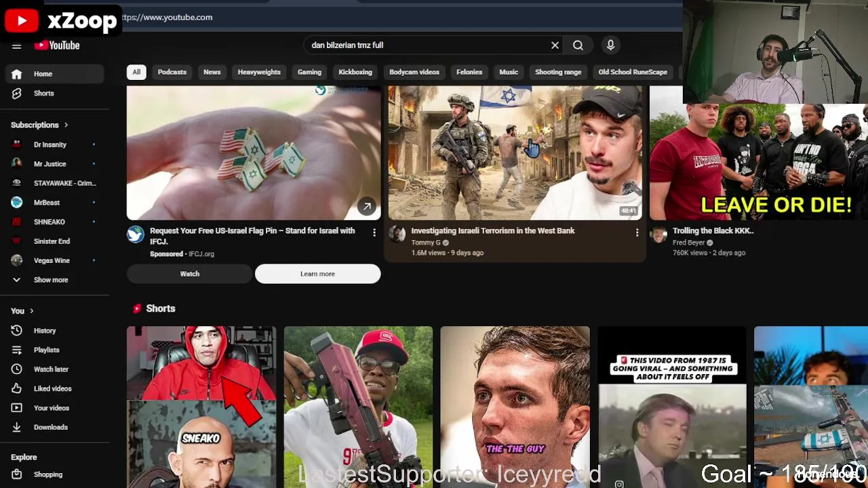Viewport: 868px width, 488px height.
Task: Open the Trolling the Black KKK.. title
Action: (713, 231)
